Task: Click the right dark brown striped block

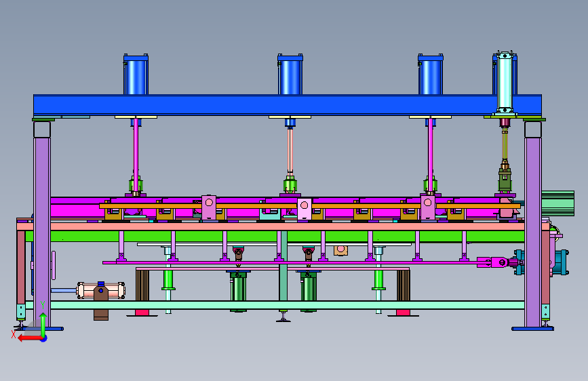Action: 403,285
